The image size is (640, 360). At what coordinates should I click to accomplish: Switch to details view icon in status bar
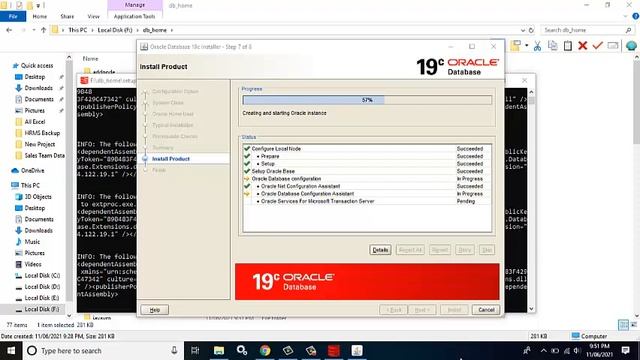pyautogui.click(x=623, y=325)
